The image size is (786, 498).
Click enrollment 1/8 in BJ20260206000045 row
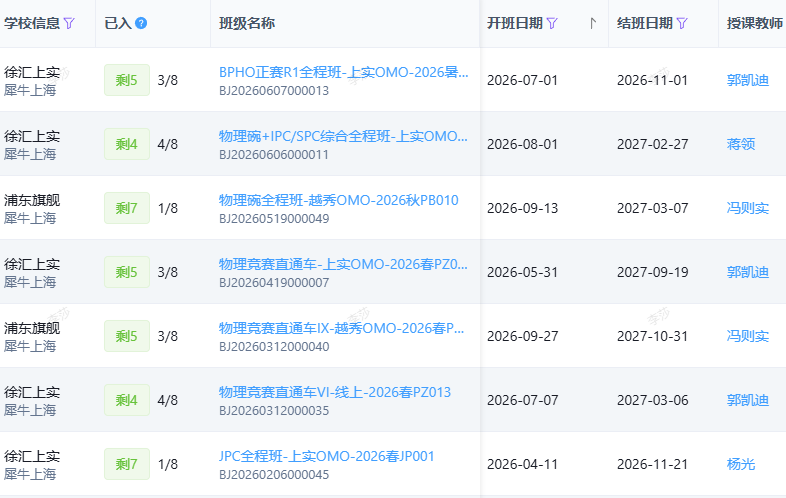click(167, 464)
